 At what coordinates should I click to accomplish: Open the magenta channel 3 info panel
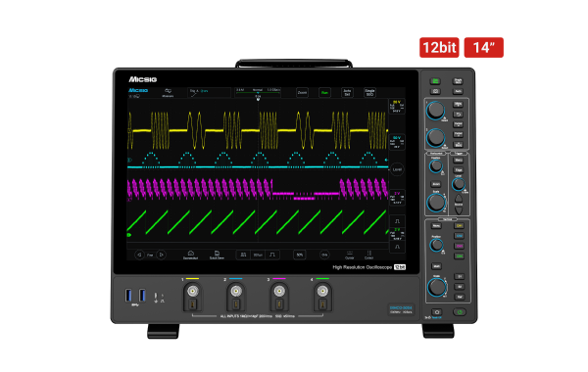tap(396, 198)
